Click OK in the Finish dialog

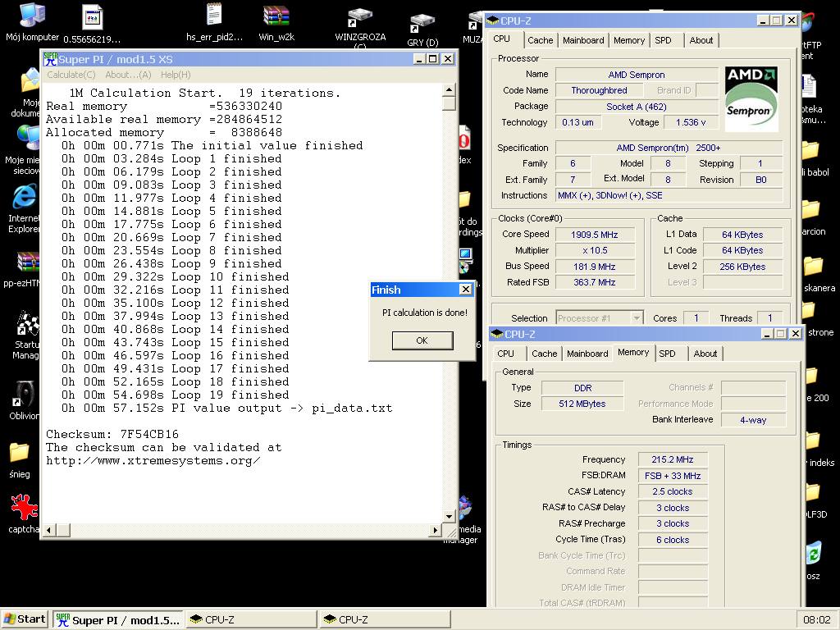pyautogui.click(x=422, y=340)
